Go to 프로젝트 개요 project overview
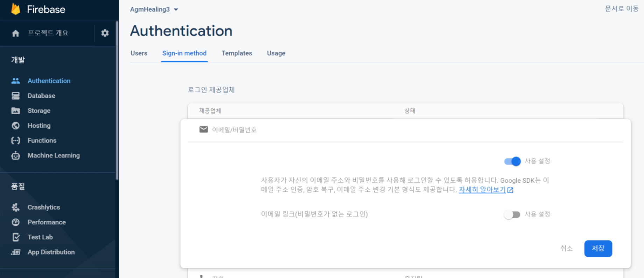The height and width of the screenshot is (278, 644). (x=48, y=33)
